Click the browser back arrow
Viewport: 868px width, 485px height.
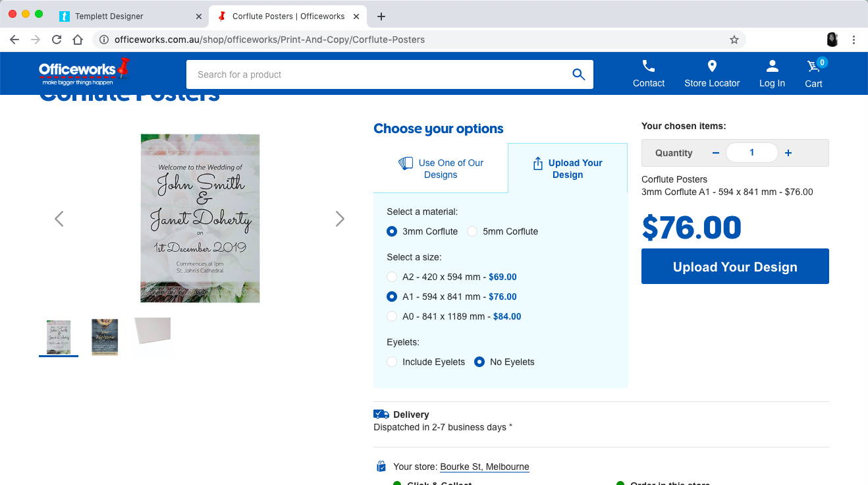[x=14, y=40]
